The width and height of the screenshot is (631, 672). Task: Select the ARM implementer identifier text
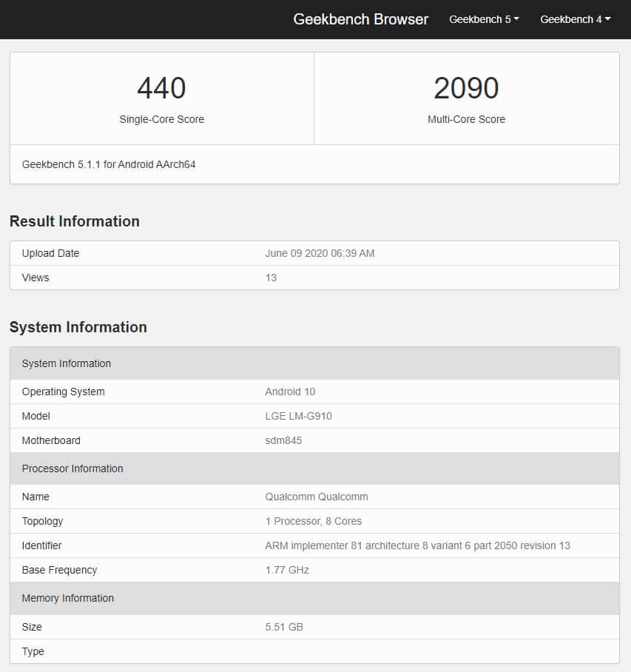pyautogui.click(x=417, y=545)
